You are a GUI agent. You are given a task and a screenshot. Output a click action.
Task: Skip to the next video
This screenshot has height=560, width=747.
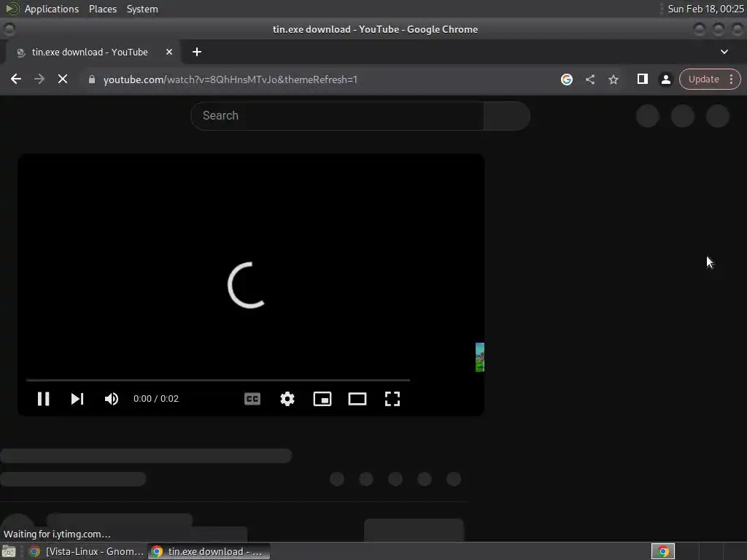pos(77,399)
